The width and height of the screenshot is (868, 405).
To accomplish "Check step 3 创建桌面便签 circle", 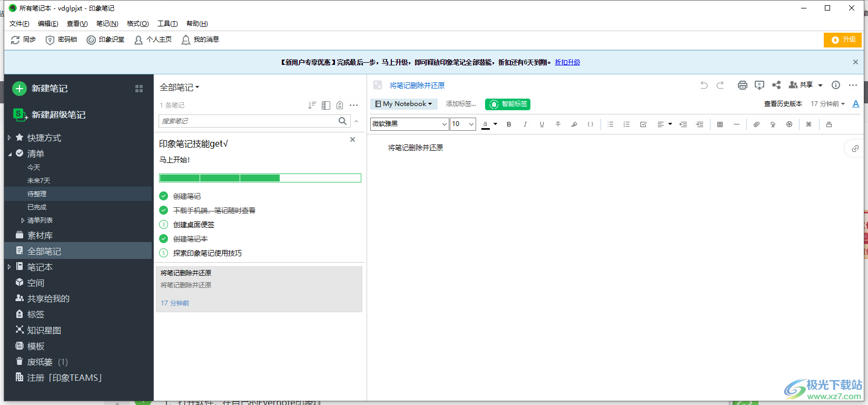I will coord(164,225).
